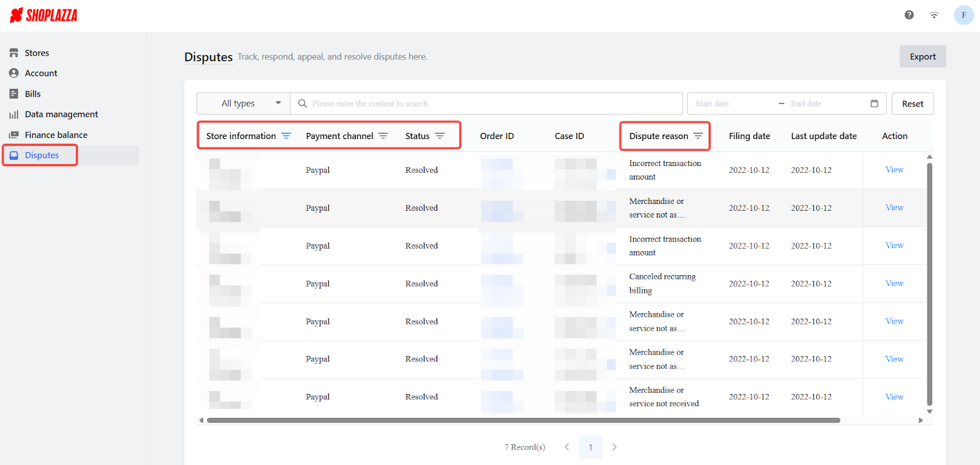Click the table scroll up arrow
Image resolution: width=980 pixels, height=465 pixels.
point(930,157)
